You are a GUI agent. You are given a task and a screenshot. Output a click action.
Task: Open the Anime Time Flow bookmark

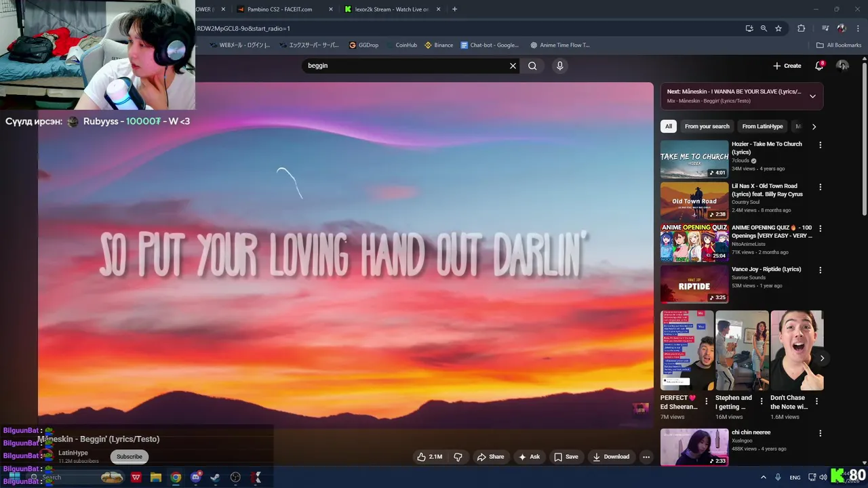coord(560,45)
